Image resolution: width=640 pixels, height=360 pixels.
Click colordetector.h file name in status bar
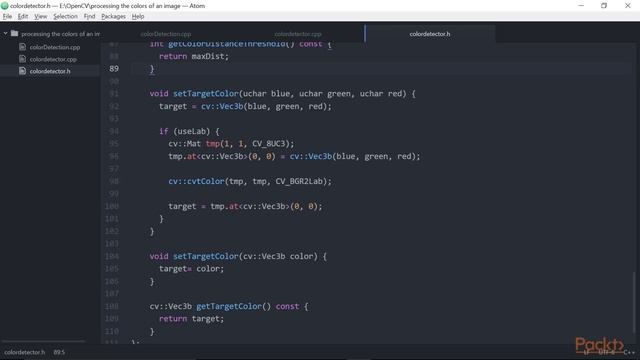pyautogui.click(x=25, y=352)
